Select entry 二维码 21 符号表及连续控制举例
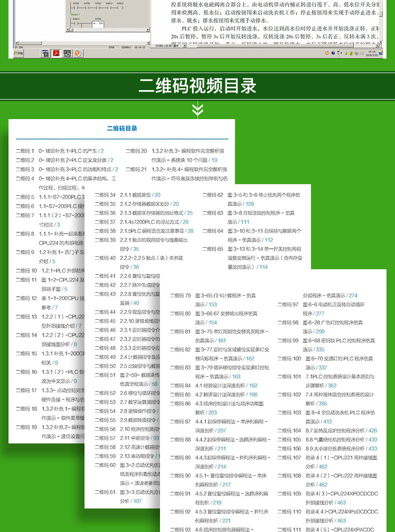The width and height of the screenshot is (395, 532). pos(176,174)
